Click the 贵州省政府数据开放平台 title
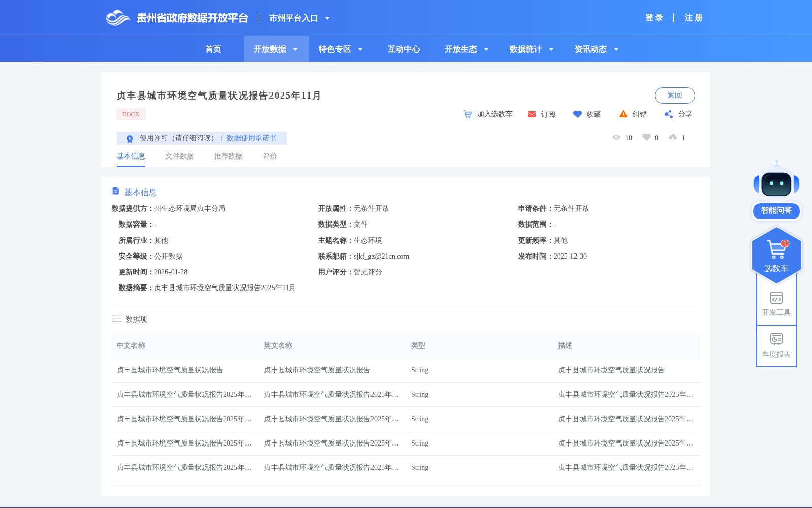Screen dimensions: 812x508 192,18
